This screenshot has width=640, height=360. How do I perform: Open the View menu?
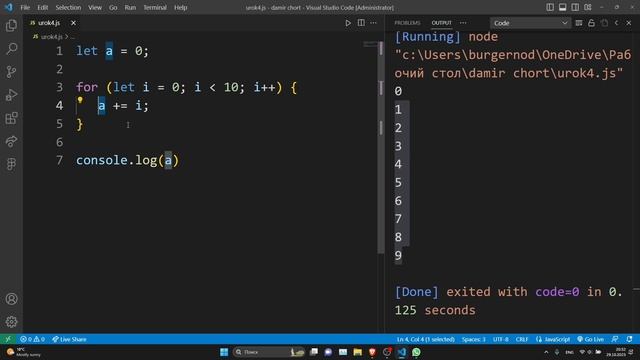tap(95, 7)
